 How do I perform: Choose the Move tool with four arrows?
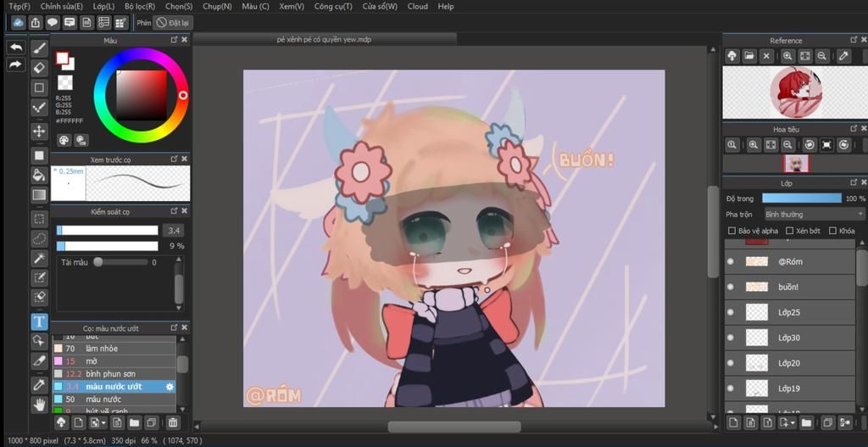(39, 131)
